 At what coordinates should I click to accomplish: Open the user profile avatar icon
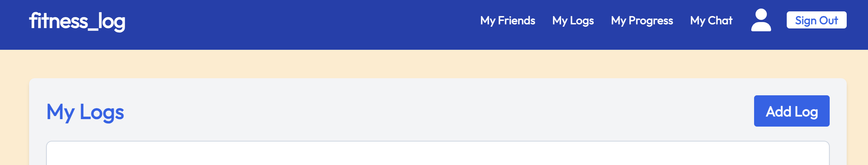pyautogui.click(x=761, y=20)
